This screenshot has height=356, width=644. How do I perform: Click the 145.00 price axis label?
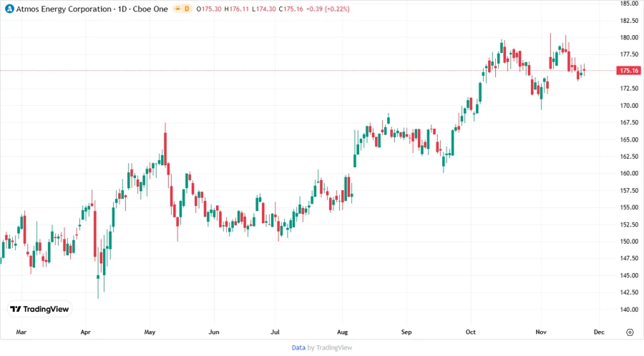pyautogui.click(x=629, y=275)
